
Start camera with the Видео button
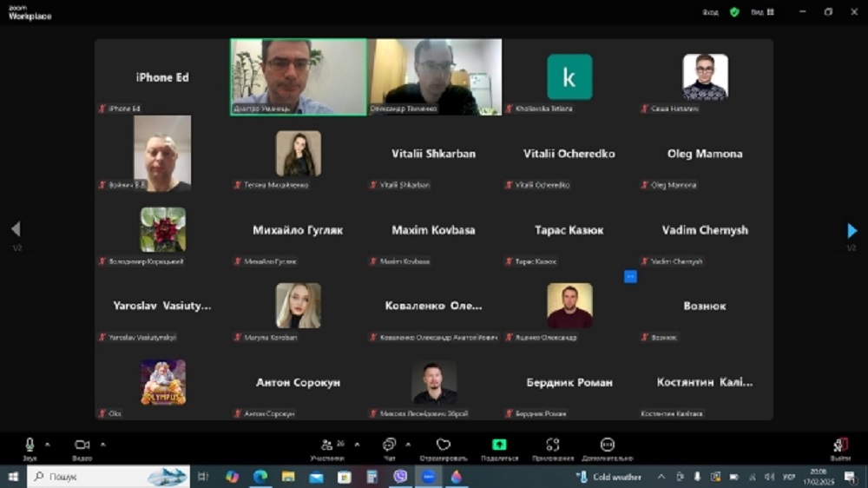(82, 449)
